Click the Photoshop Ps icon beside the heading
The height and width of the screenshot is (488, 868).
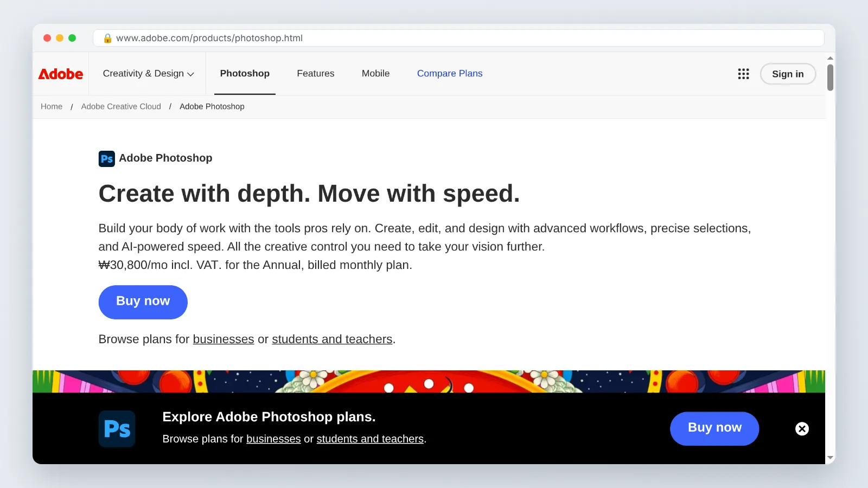pyautogui.click(x=107, y=158)
